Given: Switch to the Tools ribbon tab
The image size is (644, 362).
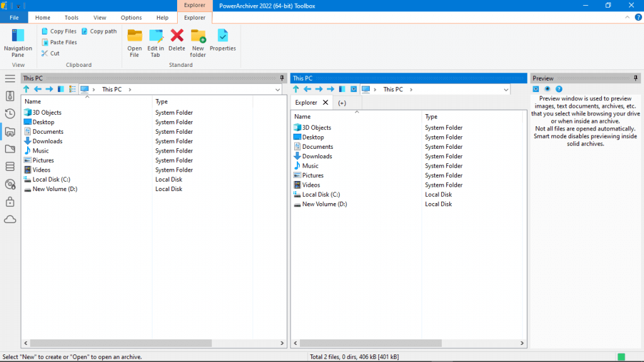Looking at the screenshot, I should pos(71,18).
